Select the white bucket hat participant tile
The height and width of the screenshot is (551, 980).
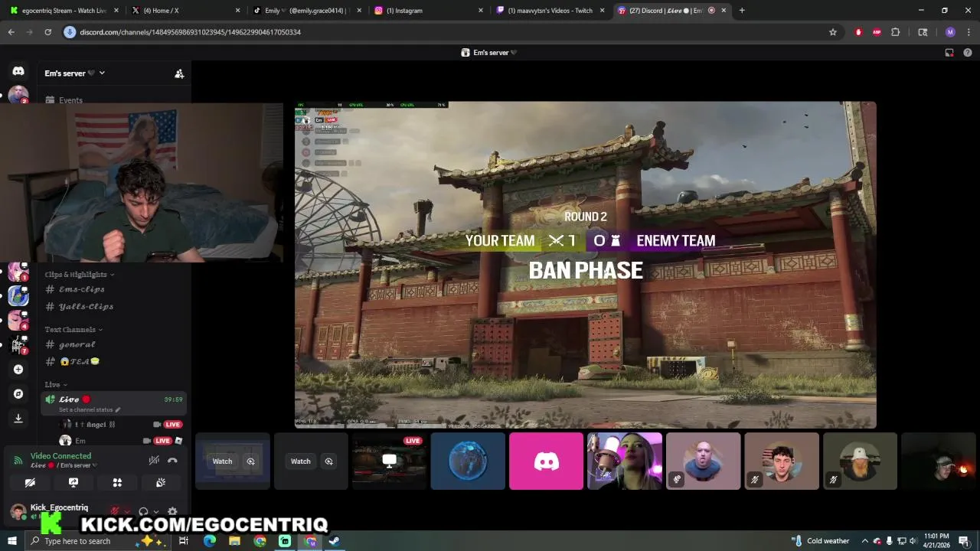point(860,461)
